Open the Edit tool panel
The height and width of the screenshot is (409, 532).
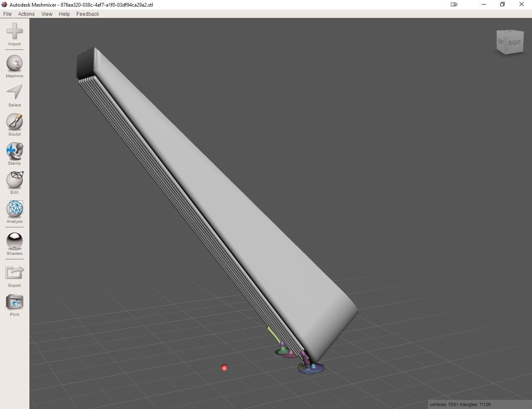[15, 180]
